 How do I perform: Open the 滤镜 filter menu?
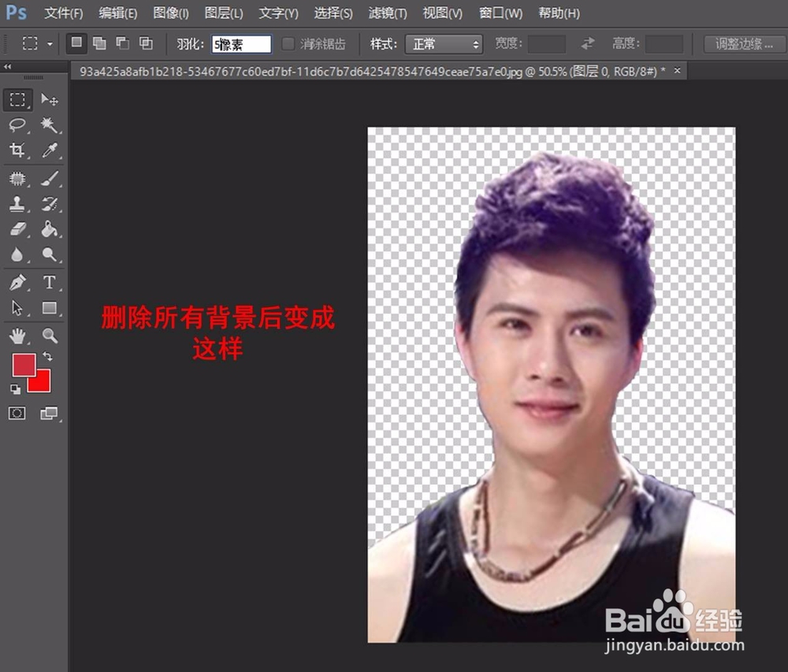(x=388, y=13)
